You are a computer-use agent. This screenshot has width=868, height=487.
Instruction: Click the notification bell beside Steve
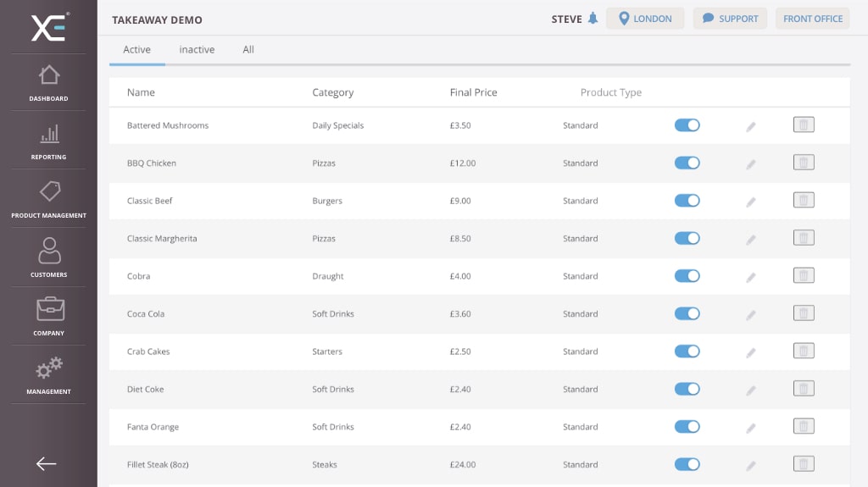coord(593,19)
